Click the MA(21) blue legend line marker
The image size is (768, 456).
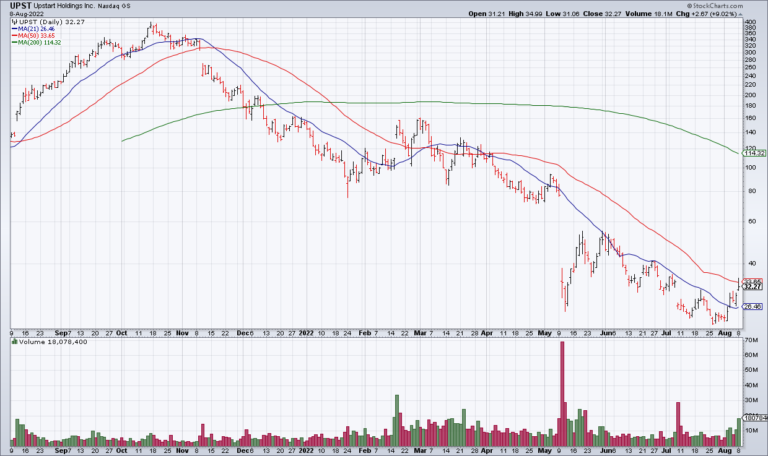click(14, 29)
